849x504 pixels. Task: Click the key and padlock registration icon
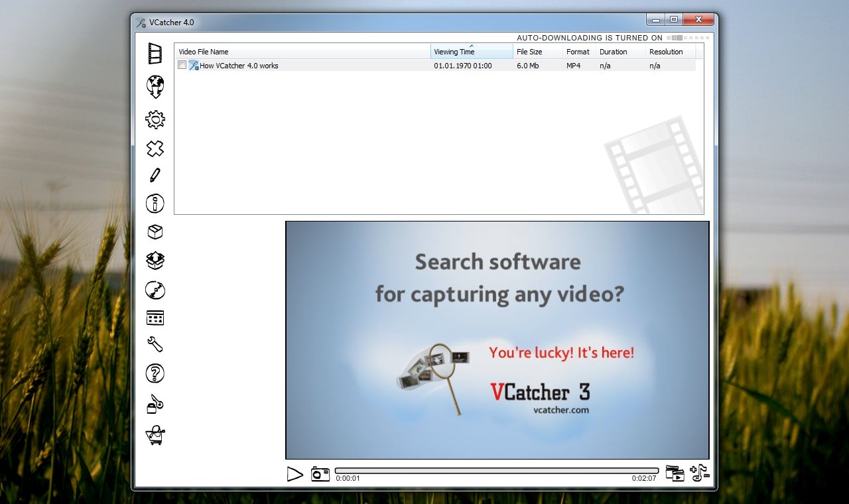pos(155,404)
